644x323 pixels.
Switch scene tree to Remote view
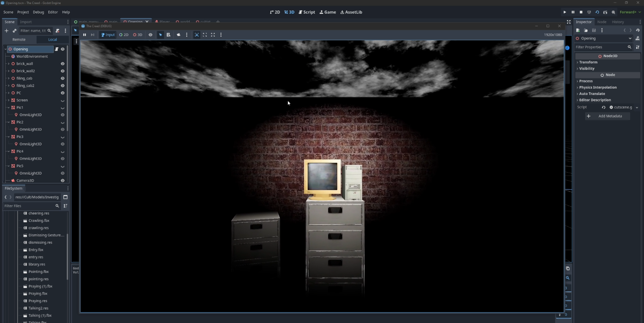[x=19, y=40]
